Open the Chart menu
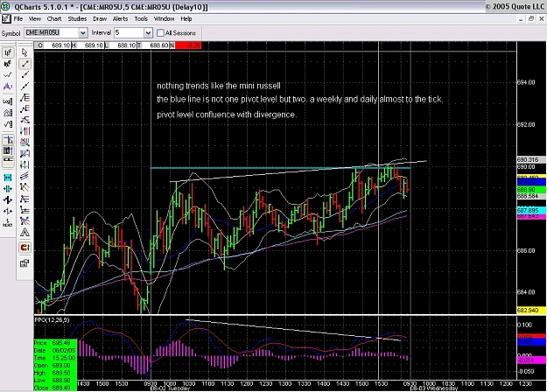Screen dimensions: 547x392 tap(54, 19)
